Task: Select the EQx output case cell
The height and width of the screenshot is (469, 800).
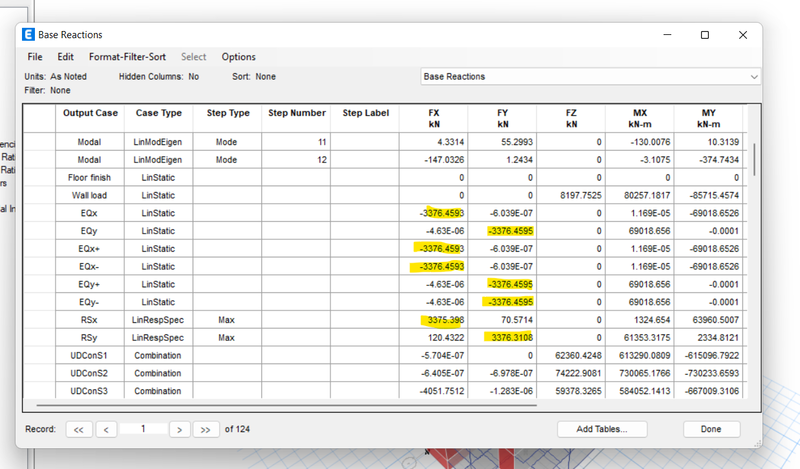Action: 90,213
